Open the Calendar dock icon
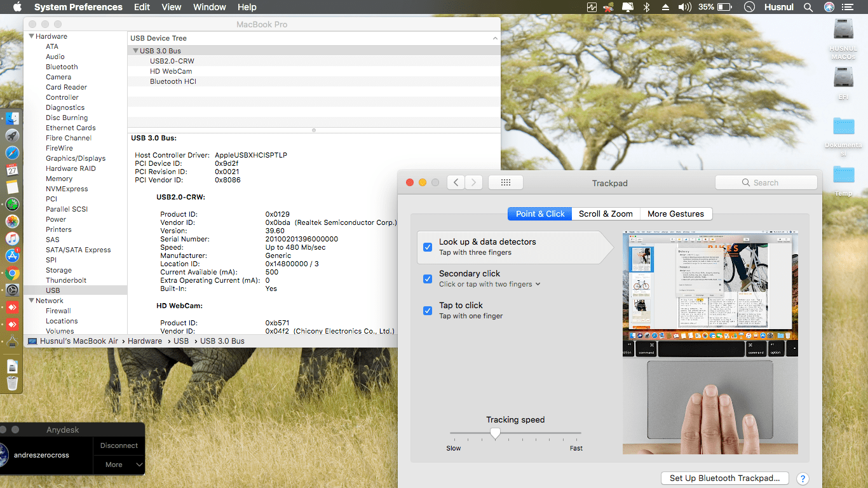This screenshot has width=868, height=488. 12,170
